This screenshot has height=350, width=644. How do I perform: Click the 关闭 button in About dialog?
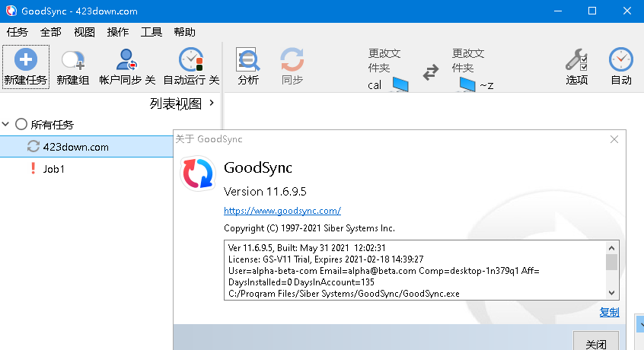click(596, 342)
